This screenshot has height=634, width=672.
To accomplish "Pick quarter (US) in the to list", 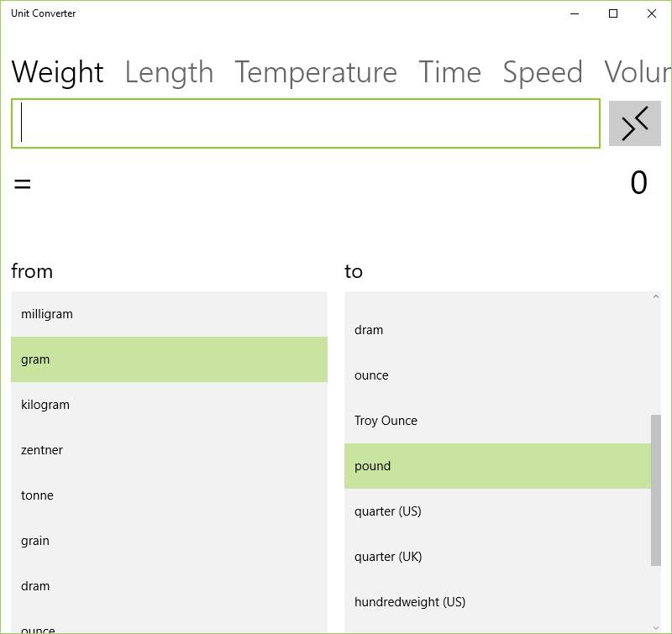I will tap(497, 511).
